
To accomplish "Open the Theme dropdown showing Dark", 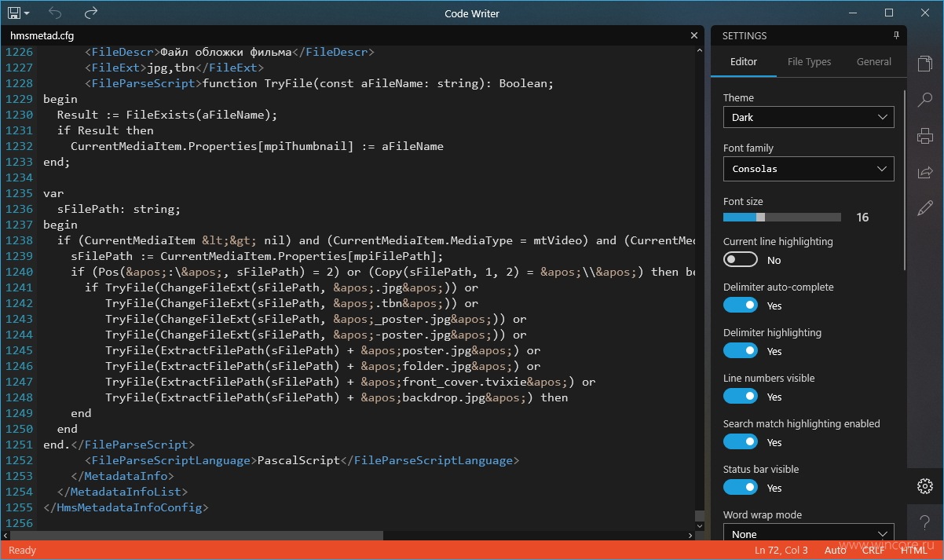I will [808, 117].
